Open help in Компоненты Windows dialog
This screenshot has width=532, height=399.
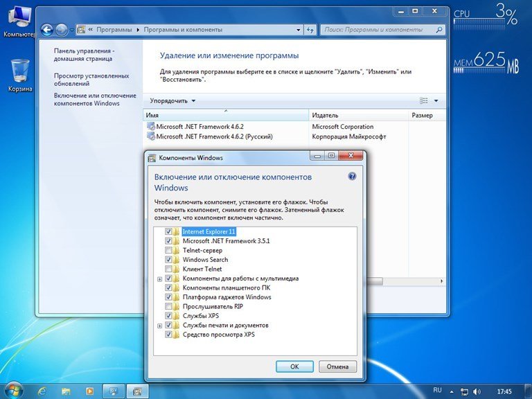click(352, 177)
